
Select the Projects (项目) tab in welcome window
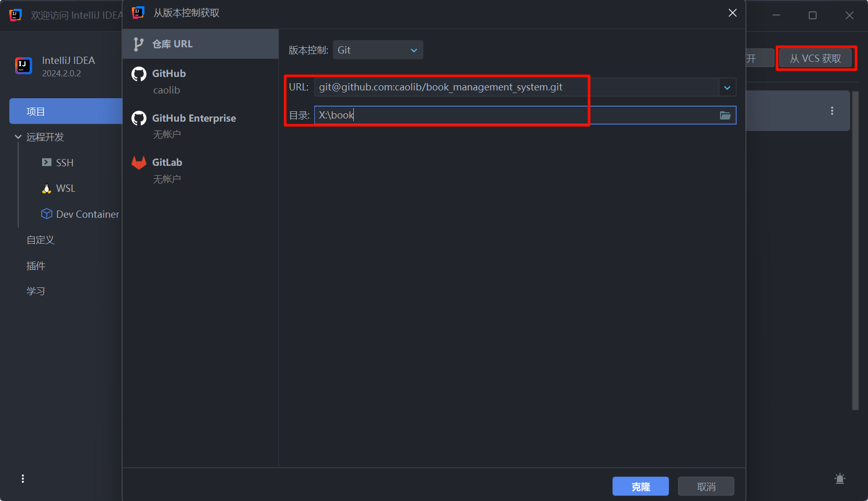click(x=65, y=111)
